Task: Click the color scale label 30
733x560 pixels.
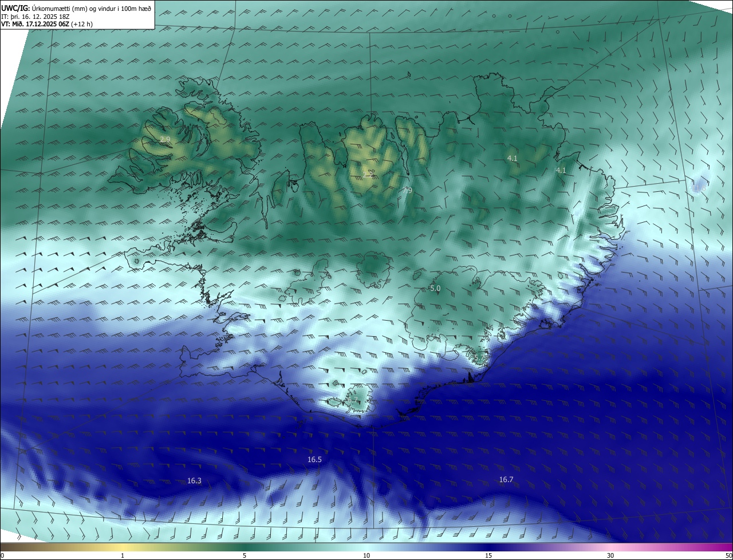Action: coord(610,555)
